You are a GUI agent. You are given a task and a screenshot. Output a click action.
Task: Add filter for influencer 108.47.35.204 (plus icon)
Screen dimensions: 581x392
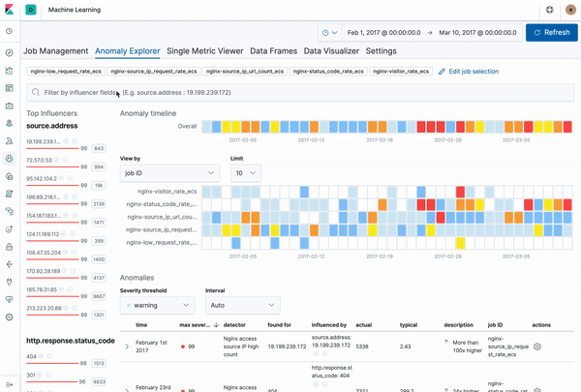tap(65, 253)
